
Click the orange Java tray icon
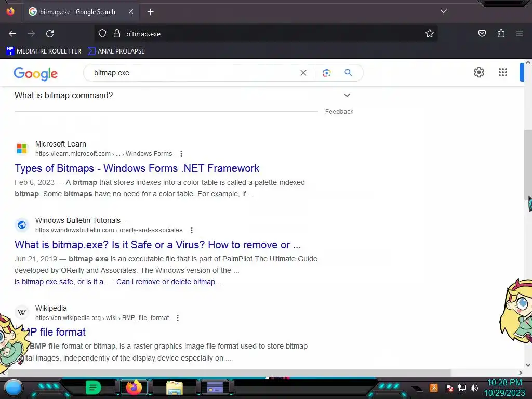coord(434,388)
